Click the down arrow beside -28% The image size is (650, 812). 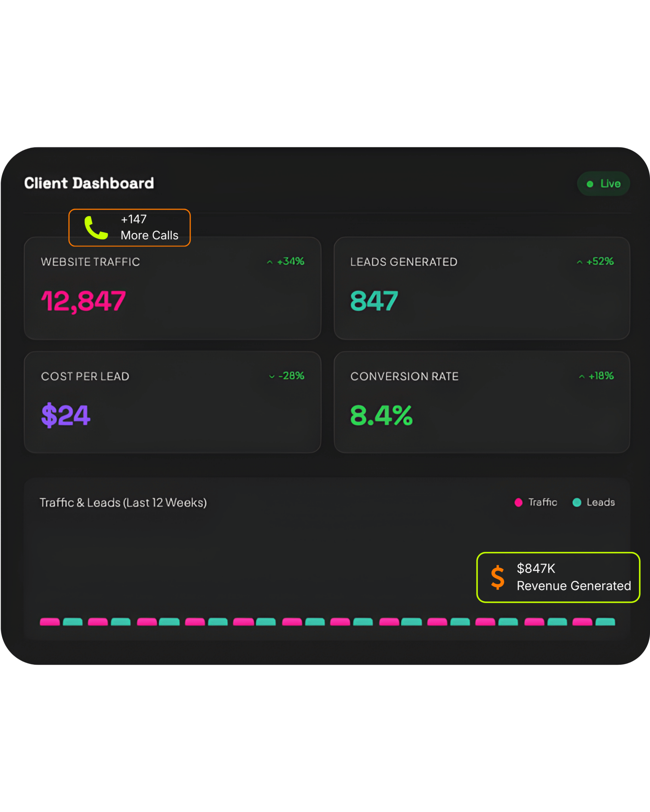point(272,376)
